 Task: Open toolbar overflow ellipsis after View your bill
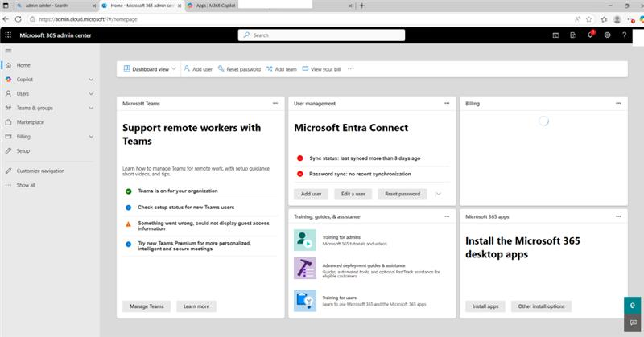tap(350, 69)
